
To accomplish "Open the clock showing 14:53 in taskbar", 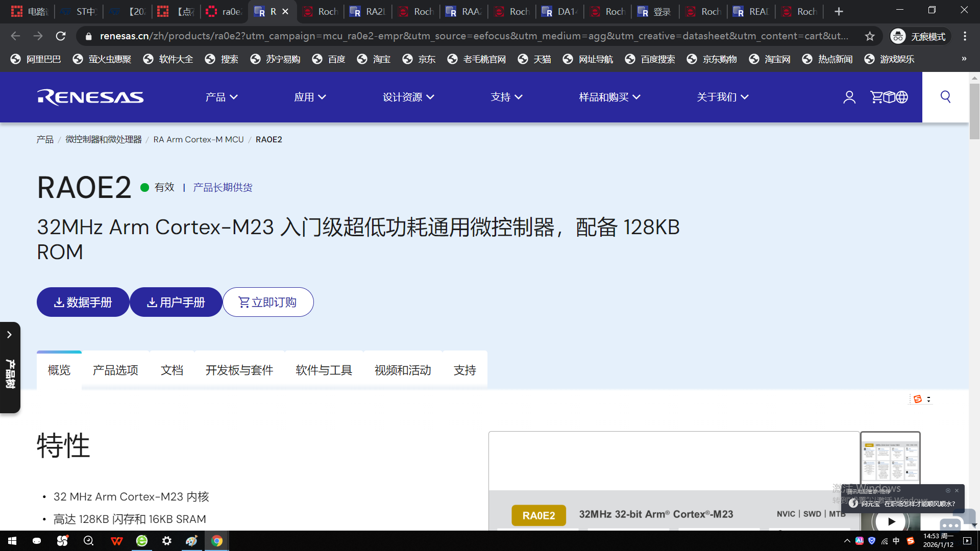I will [938, 541].
